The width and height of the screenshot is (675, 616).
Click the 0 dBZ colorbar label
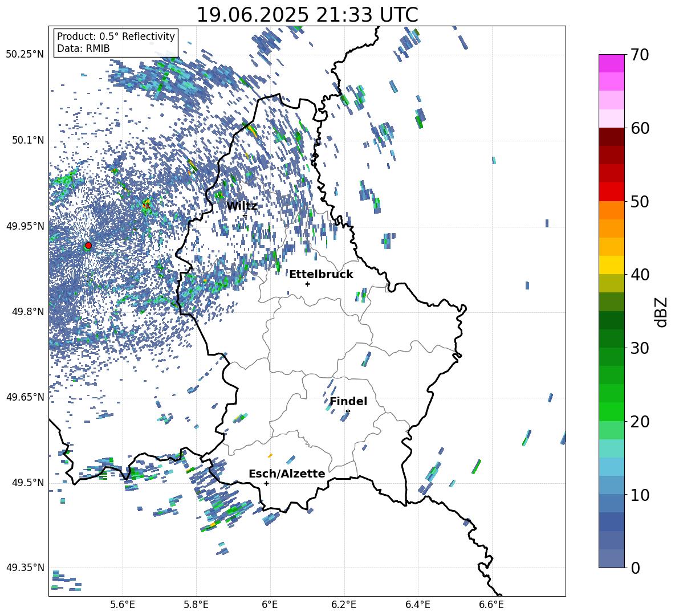point(635,568)
